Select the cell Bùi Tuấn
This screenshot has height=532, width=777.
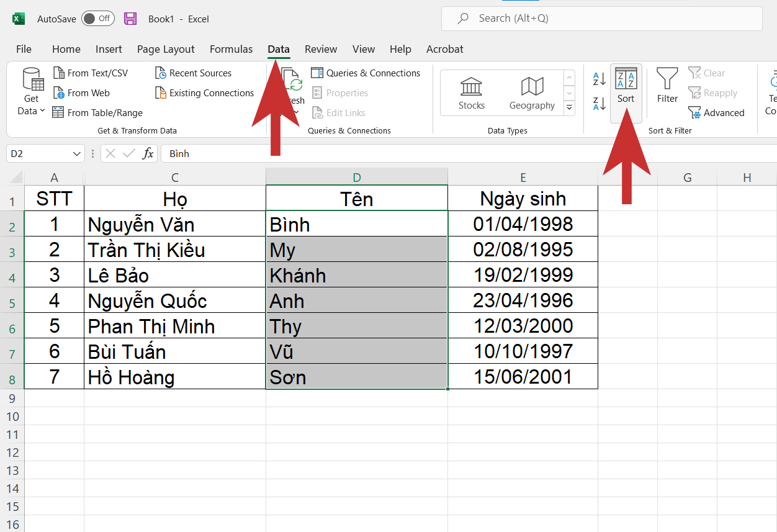[x=175, y=351]
